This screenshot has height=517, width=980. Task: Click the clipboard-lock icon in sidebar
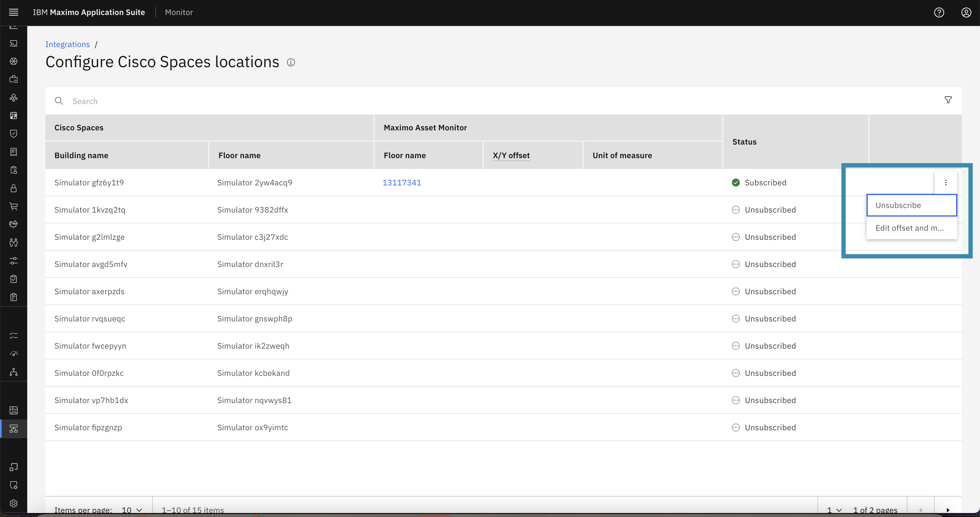coord(14,170)
